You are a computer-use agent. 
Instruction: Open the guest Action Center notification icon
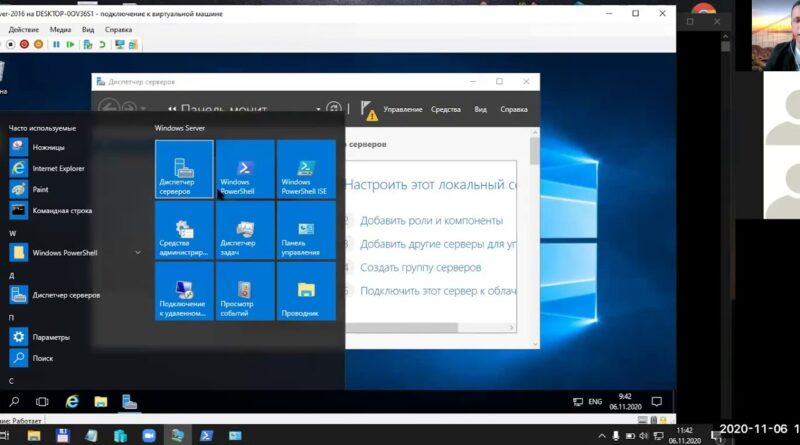[657, 402]
